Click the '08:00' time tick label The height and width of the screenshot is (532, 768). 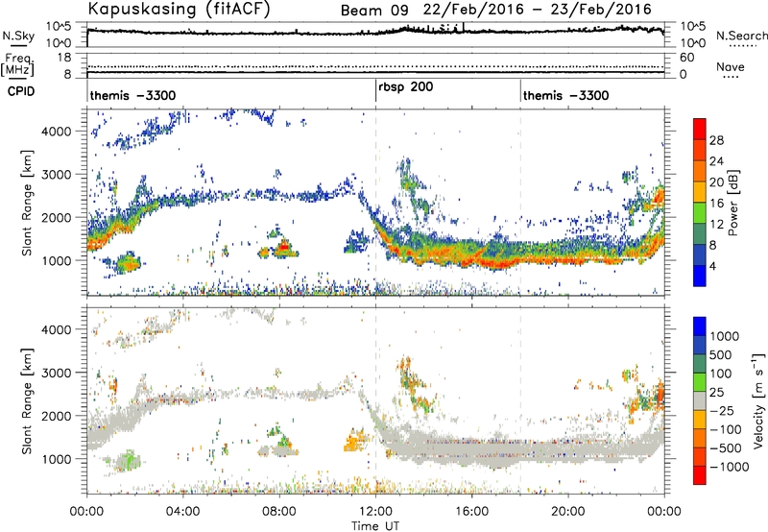279,512
